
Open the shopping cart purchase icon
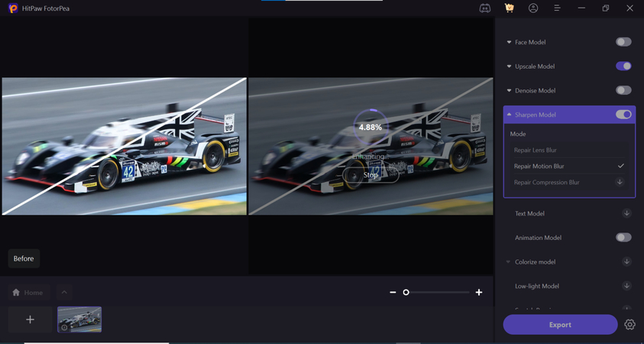(x=510, y=8)
